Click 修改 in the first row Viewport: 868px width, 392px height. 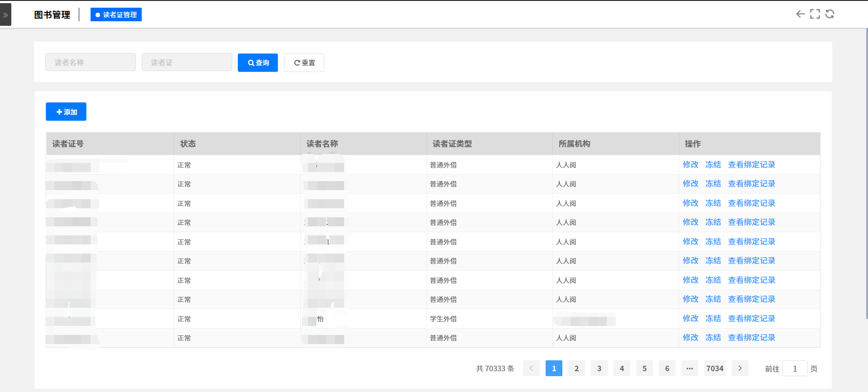690,165
